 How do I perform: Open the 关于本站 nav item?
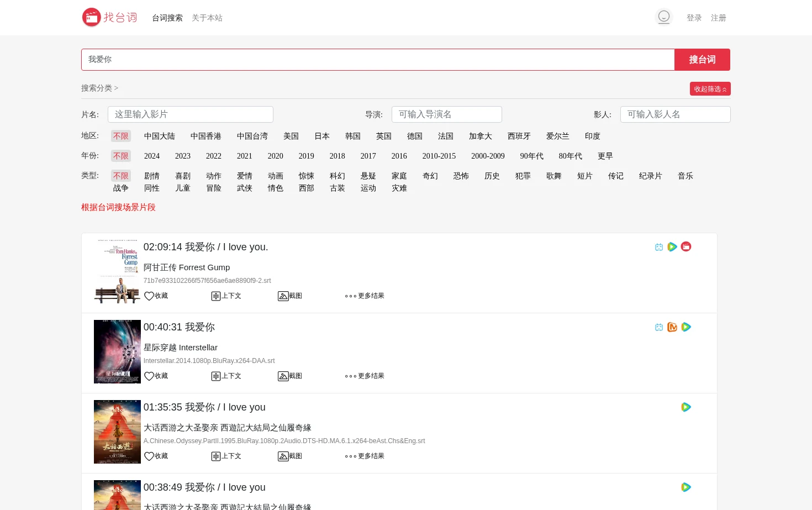click(207, 18)
